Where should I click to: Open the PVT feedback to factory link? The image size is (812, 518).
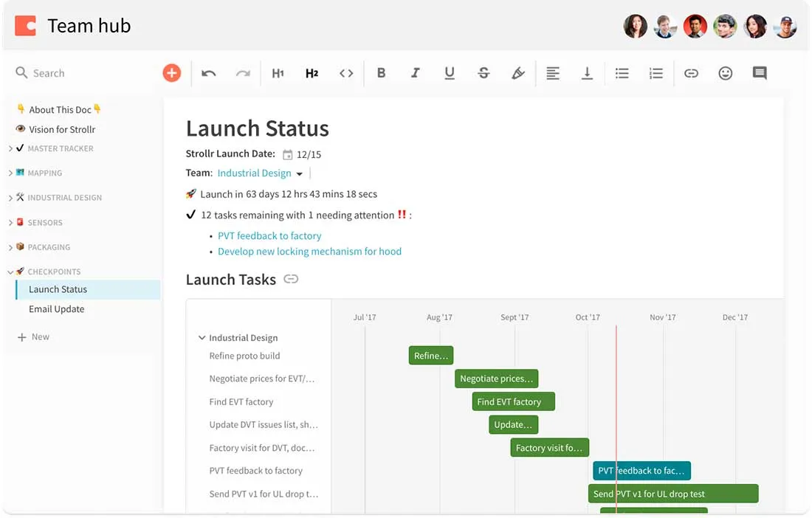click(x=269, y=236)
